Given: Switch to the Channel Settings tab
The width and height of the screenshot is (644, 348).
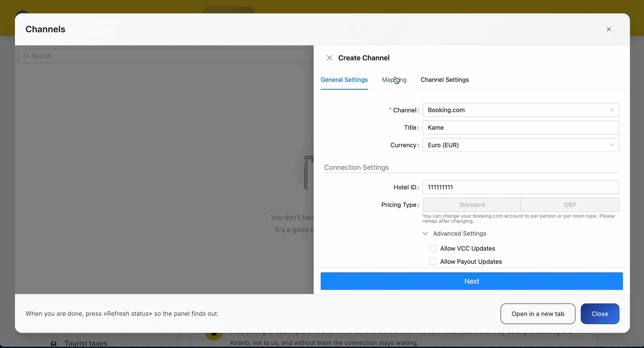Looking at the screenshot, I should (x=445, y=80).
